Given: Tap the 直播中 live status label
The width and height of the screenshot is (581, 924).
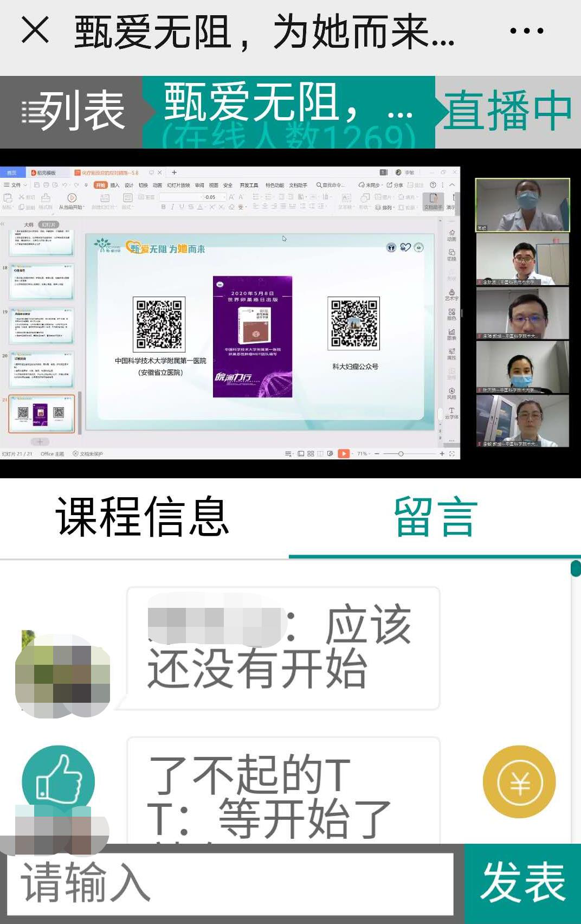Looking at the screenshot, I should tap(508, 111).
